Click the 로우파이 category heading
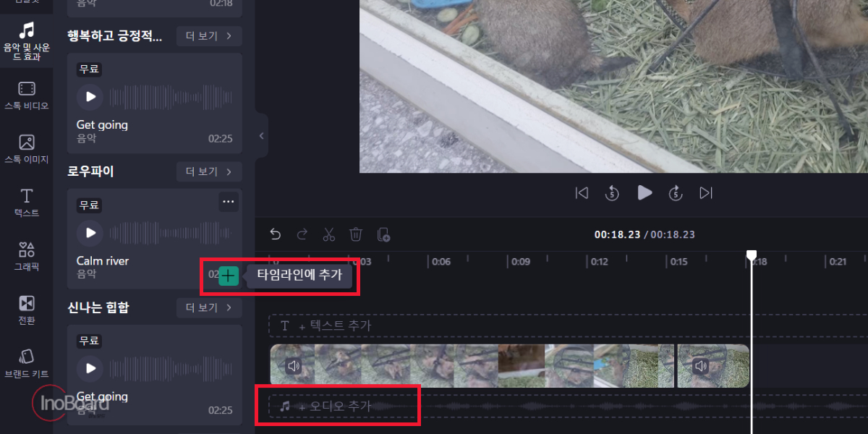Screen dimensions: 868x434 tap(90, 171)
